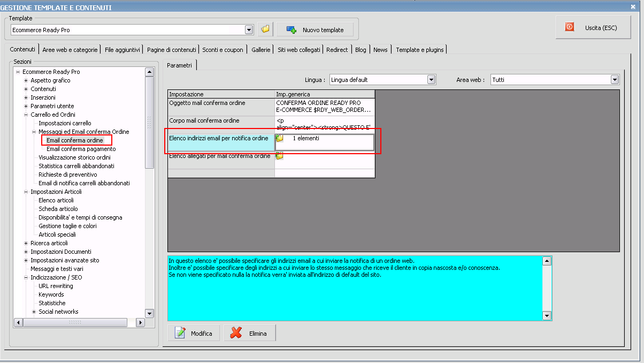The image size is (644, 363).
Task: Collapse Messaggi ed Email conferma Ordine node
Action: pos(34,132)
